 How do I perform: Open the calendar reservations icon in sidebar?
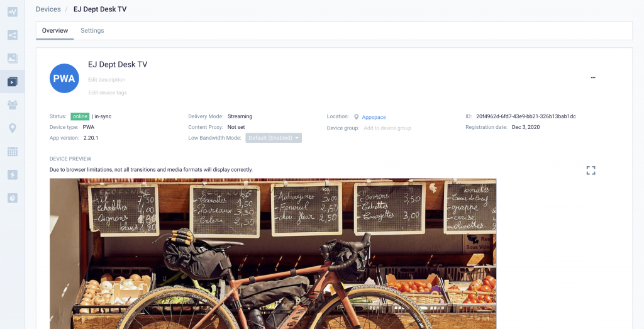[x=13, y=152]
